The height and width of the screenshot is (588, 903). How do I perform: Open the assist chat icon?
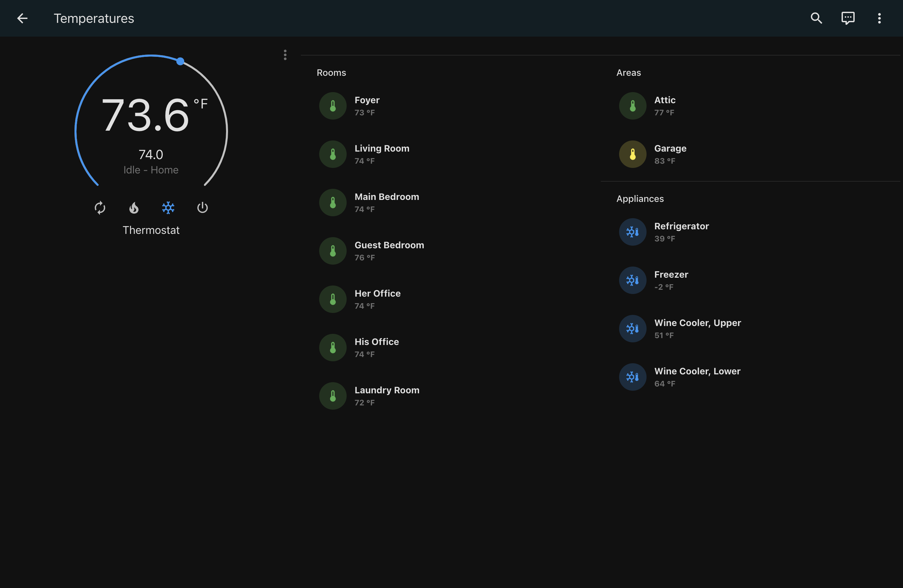point(847,18)
